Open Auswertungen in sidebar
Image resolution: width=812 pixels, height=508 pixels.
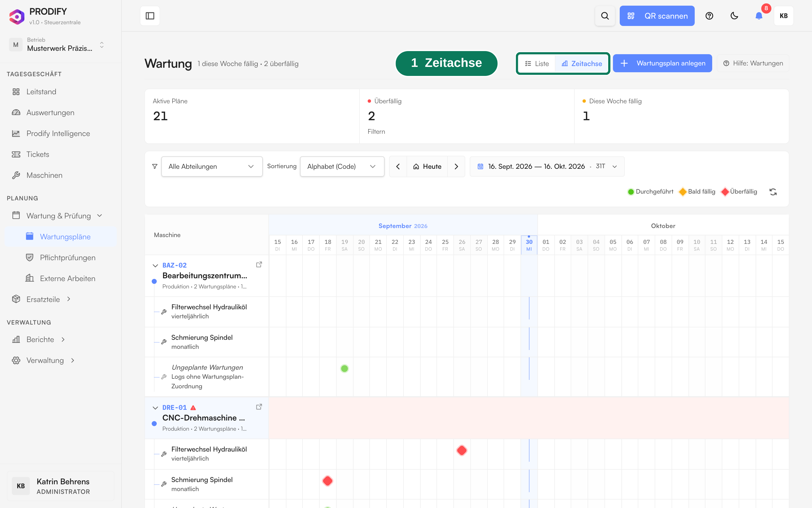(x=61, y=113)
